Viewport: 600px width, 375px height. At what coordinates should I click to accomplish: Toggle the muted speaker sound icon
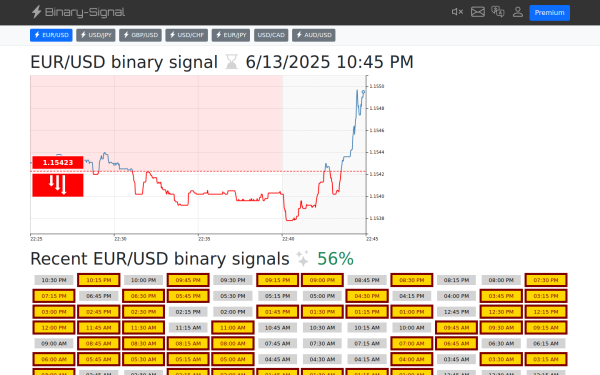pyautogui.click(x=457, y=12)
